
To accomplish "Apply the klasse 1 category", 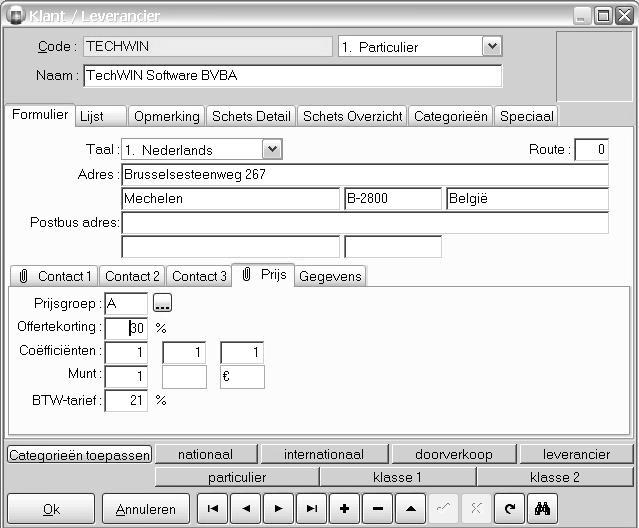I will 398,477.
